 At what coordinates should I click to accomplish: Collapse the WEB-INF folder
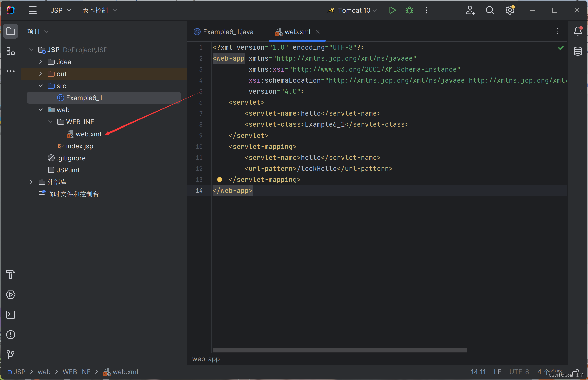coord(50,122)
